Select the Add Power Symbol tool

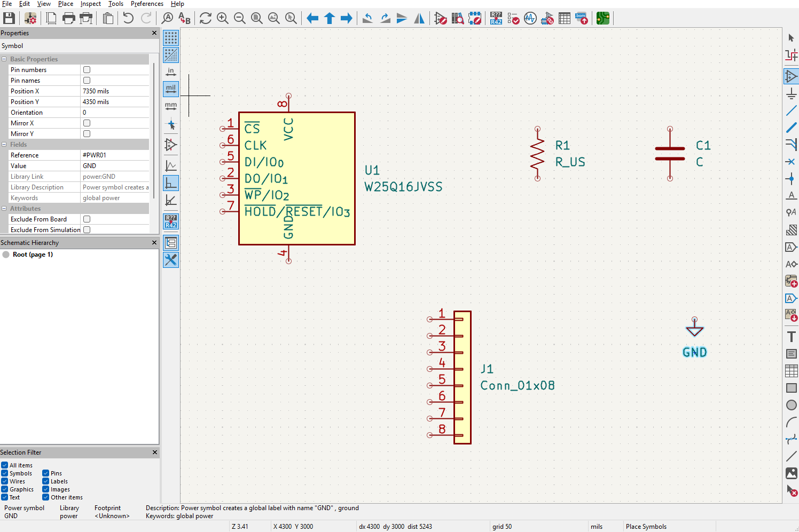click(x=791, y=94)
